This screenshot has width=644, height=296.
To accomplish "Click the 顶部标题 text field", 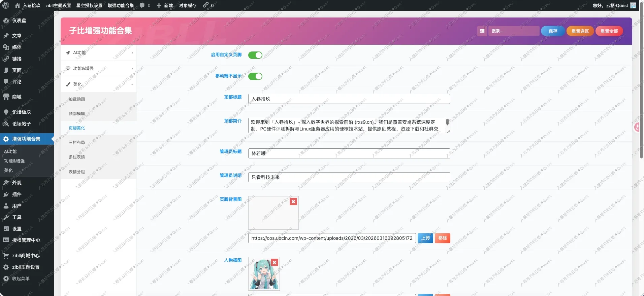I will click(349, 99).
